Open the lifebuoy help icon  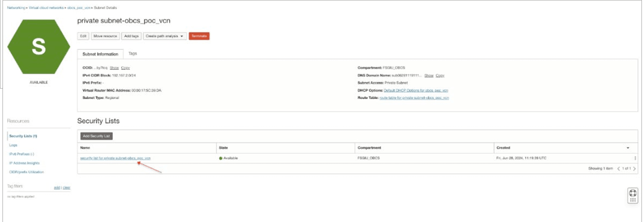point(633,193)
